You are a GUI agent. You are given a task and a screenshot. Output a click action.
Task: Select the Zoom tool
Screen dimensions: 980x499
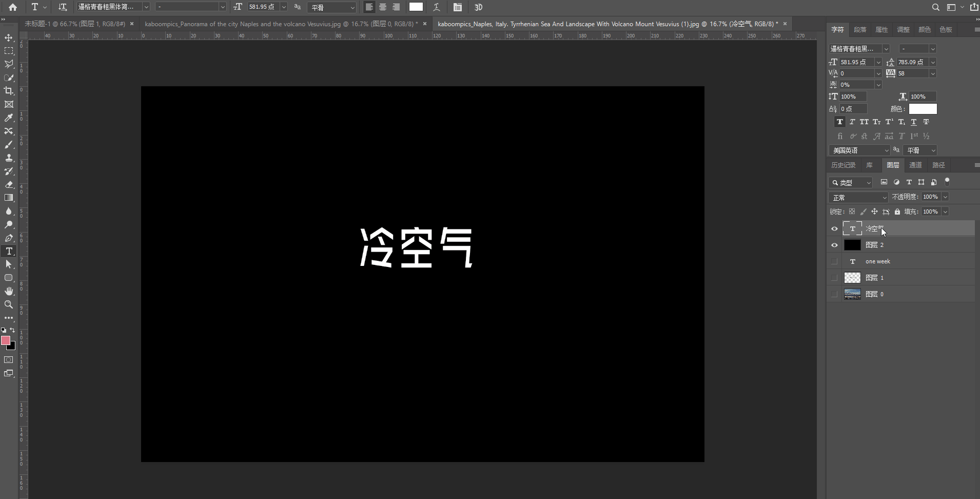pos(9,304)
